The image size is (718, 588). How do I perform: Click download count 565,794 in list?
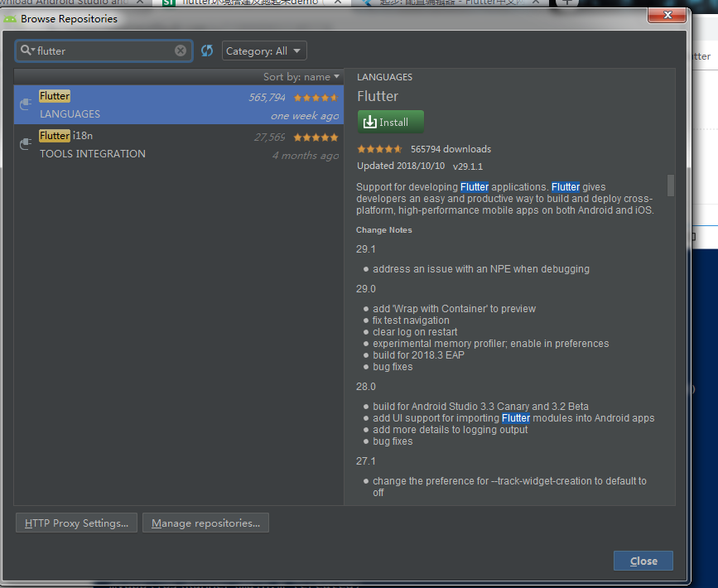click(x=267, y=98)
